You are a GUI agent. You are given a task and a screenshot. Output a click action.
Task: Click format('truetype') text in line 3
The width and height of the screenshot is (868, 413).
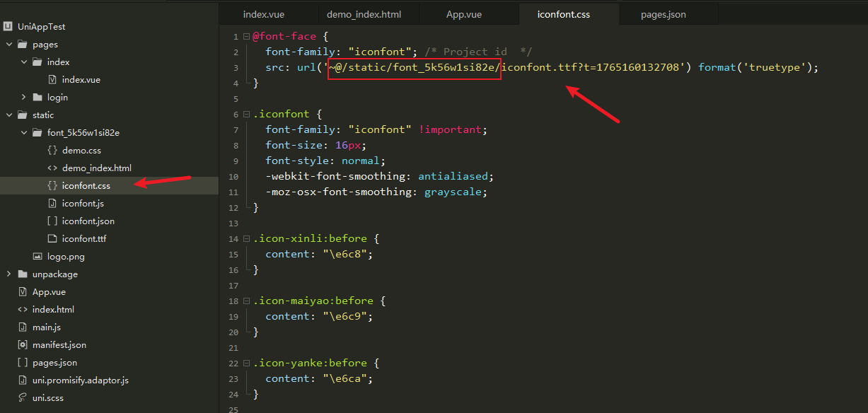click(755, 67)
